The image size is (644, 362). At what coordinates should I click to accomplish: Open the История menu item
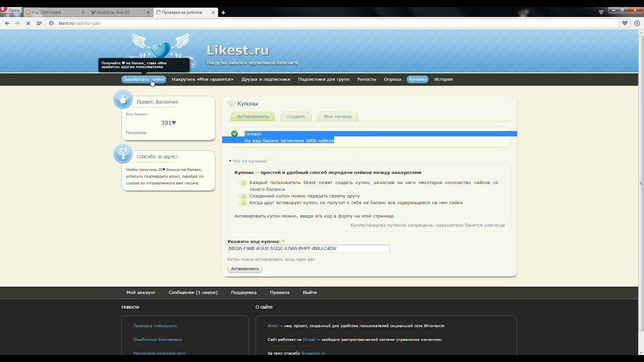[444, 79]
